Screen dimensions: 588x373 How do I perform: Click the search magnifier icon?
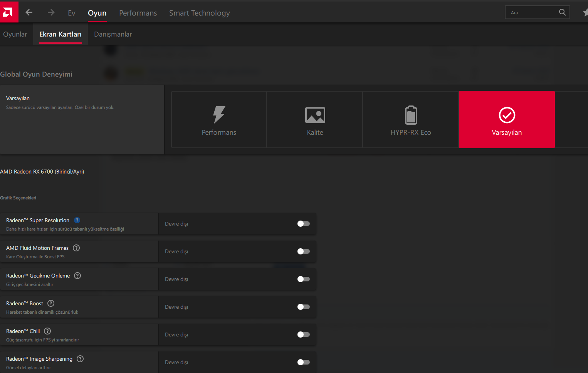click(x=562, y=12)
